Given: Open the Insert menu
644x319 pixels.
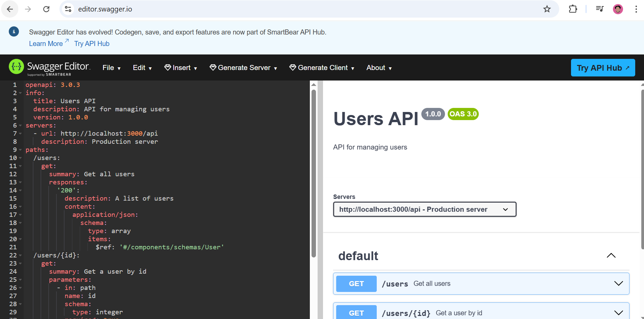Looking at the screenshot, I should [x=180, y=68].
